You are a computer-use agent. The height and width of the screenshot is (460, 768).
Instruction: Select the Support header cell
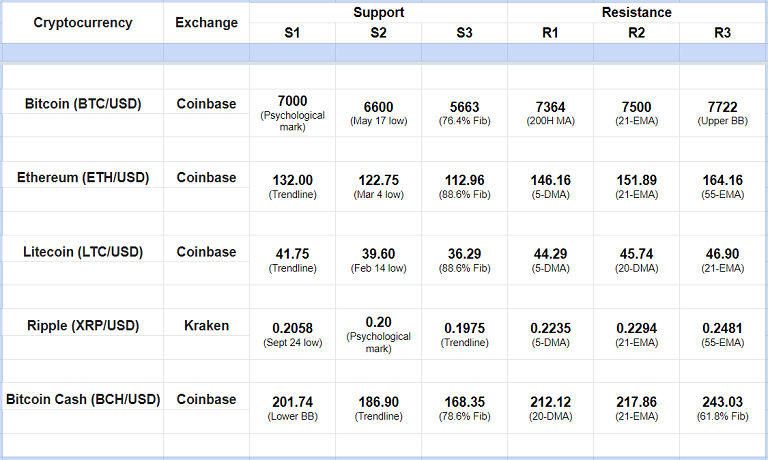(x=378, y=12)
